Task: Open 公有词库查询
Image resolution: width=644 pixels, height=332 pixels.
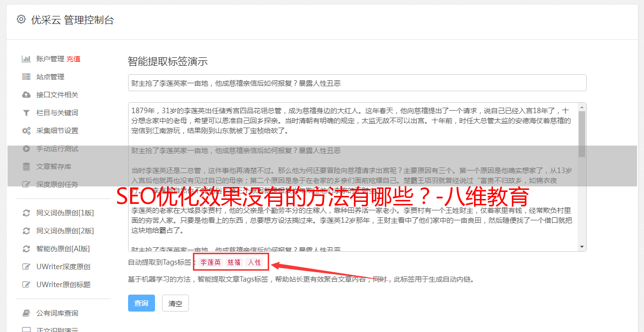Action: pos(57,313)
